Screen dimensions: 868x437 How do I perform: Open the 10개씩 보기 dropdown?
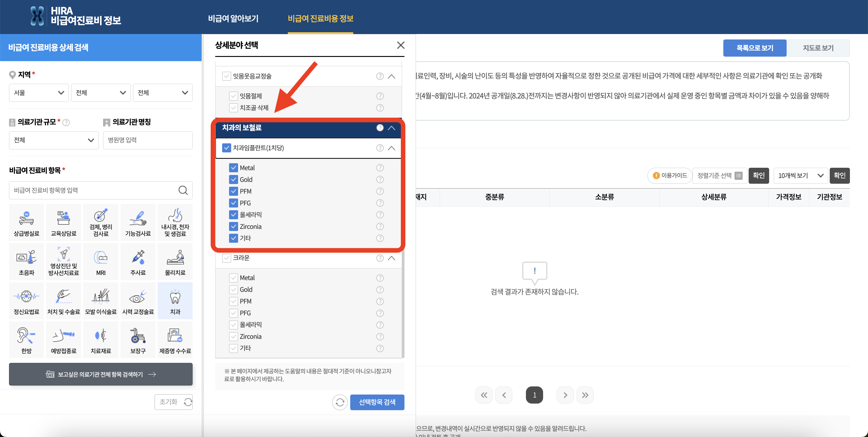point(800,175)
